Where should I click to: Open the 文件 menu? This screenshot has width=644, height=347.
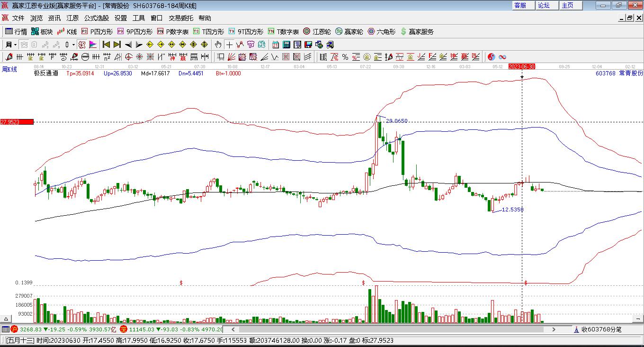[x=18, y=18]
